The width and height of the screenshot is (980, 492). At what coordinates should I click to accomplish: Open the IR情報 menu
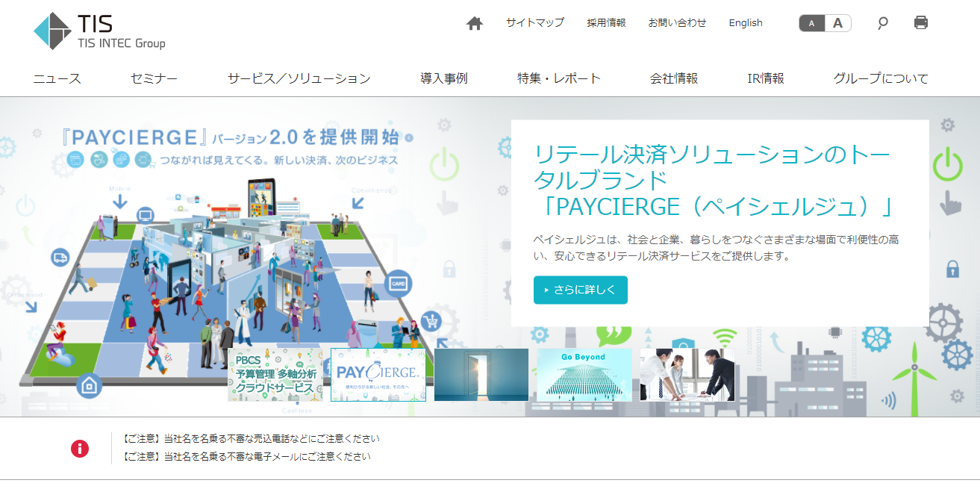pos(766,78)
